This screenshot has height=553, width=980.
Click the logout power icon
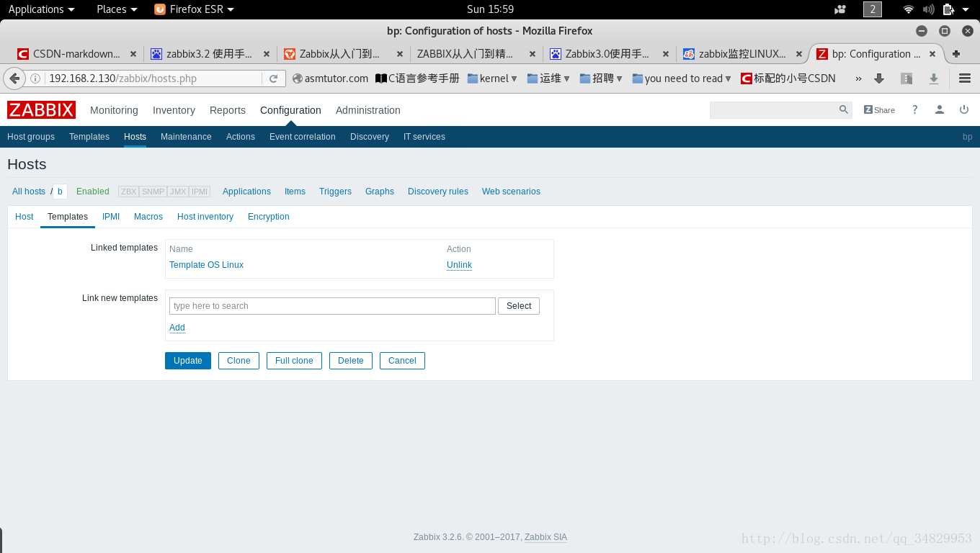964,109
